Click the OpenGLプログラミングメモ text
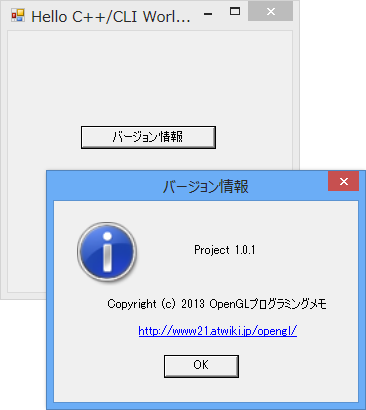Image resolution: width=366 pixels, height=410 pixels. click(x=268, y=304)
